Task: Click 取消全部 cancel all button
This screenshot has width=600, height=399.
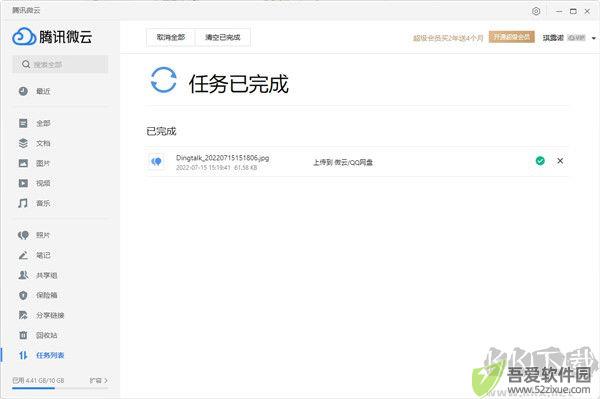Action: click(x=171, y=37)
